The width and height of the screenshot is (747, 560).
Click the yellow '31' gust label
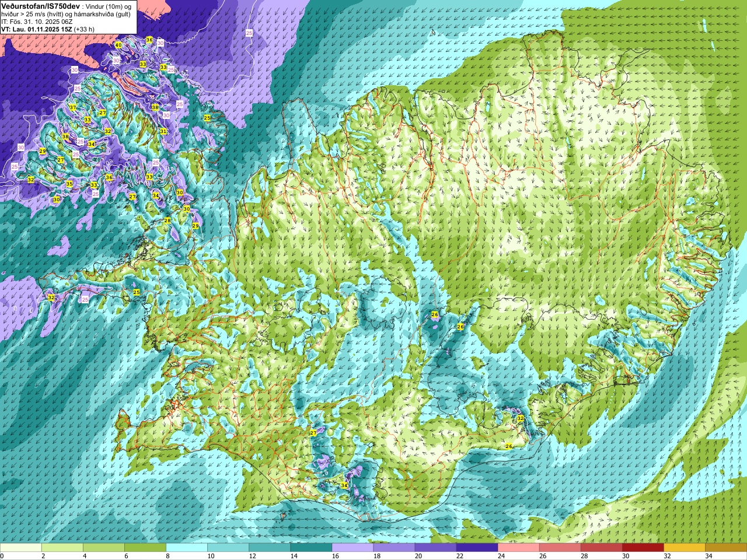[164, 131]
